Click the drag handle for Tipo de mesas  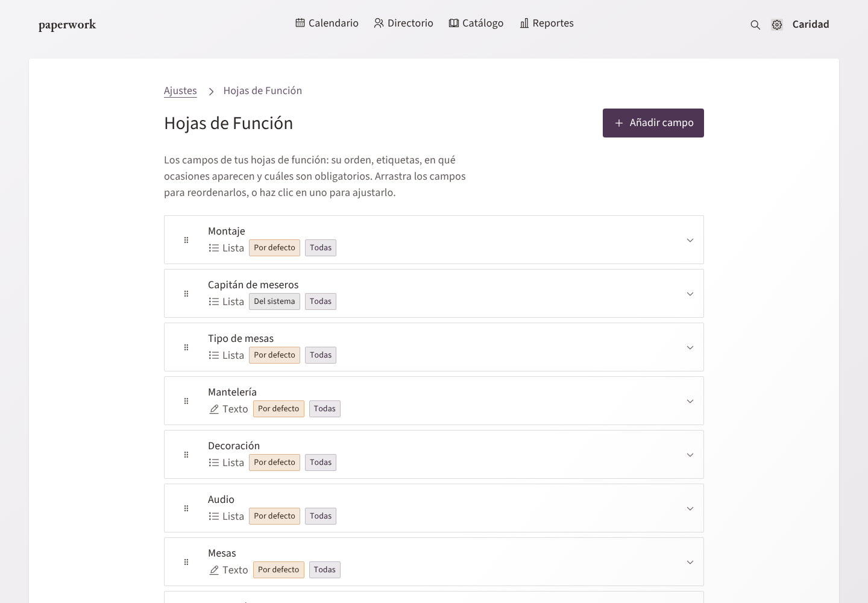click(186, 347)
